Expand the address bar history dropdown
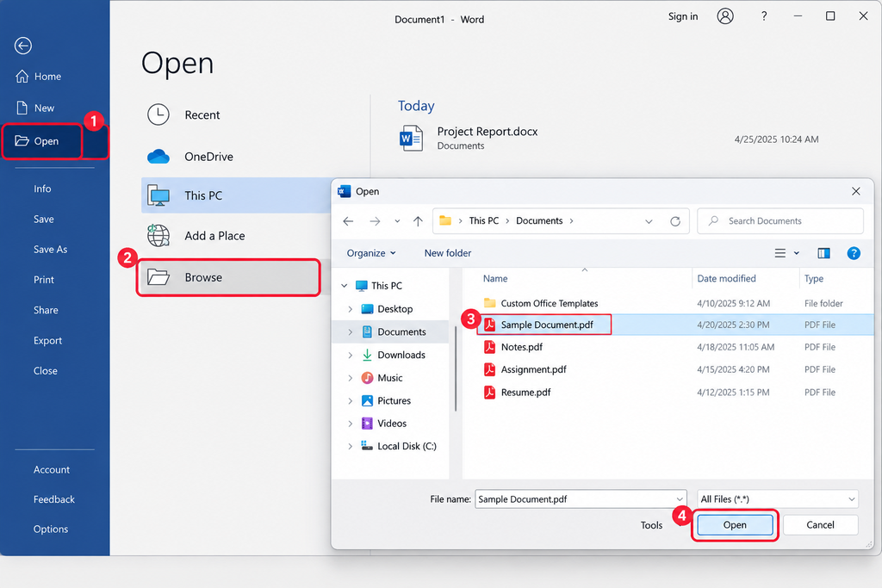The height and width of the screenshot is (588, 882). point(649,221)
